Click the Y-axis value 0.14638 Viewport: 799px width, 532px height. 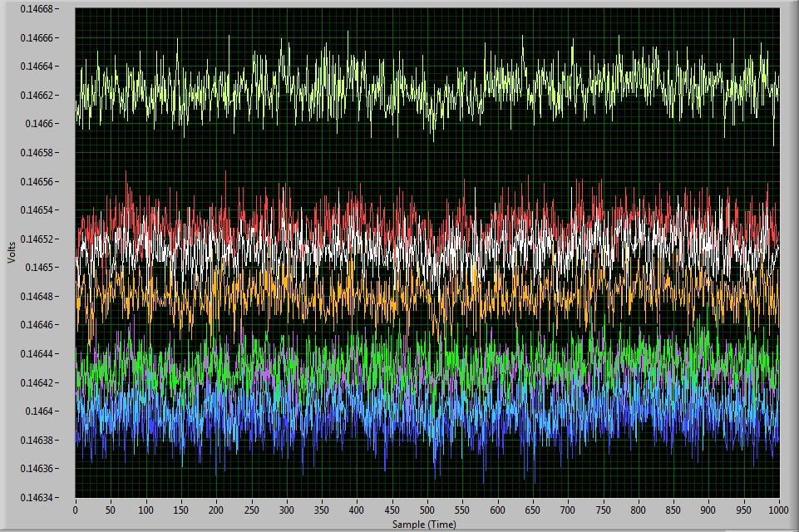[37, 440]
